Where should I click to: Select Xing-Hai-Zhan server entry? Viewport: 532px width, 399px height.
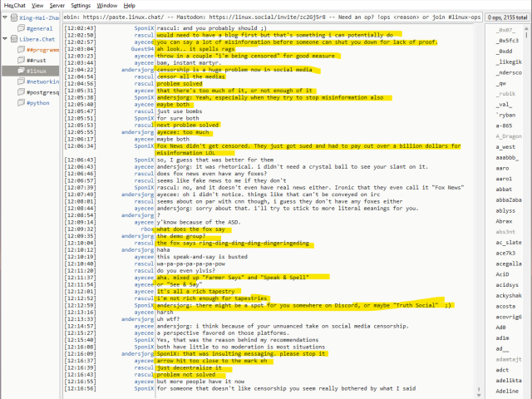click(x=39, y=18)
